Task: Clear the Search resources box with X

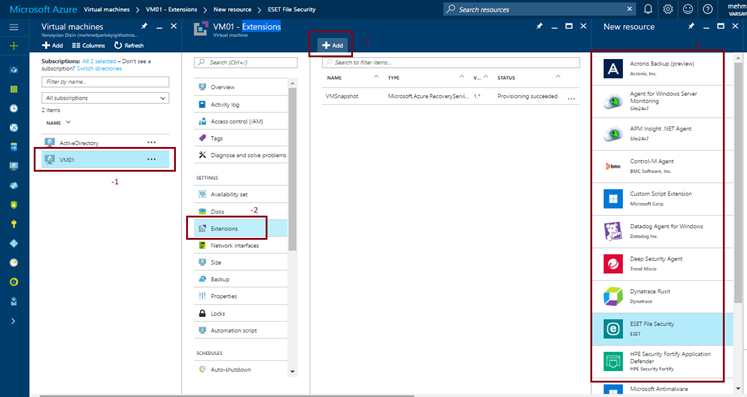Action: coord(629,9)
